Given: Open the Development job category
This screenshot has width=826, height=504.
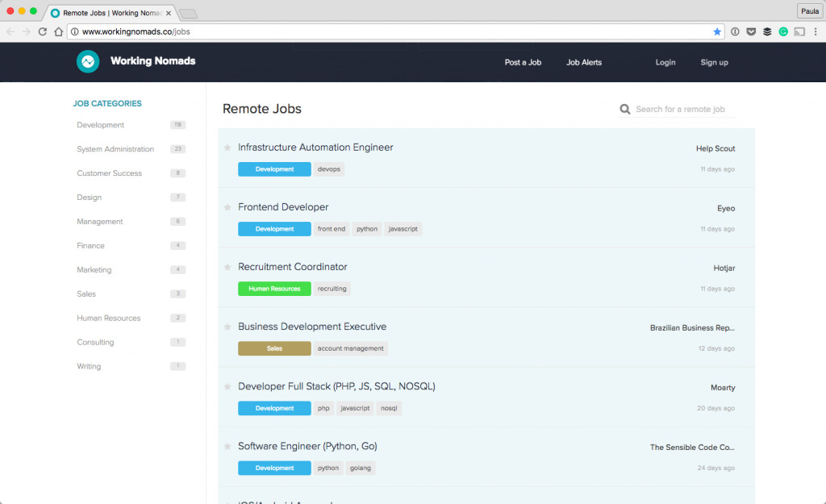Looking at the screenshot, I should pyautogui.click(x=100, y=125).
